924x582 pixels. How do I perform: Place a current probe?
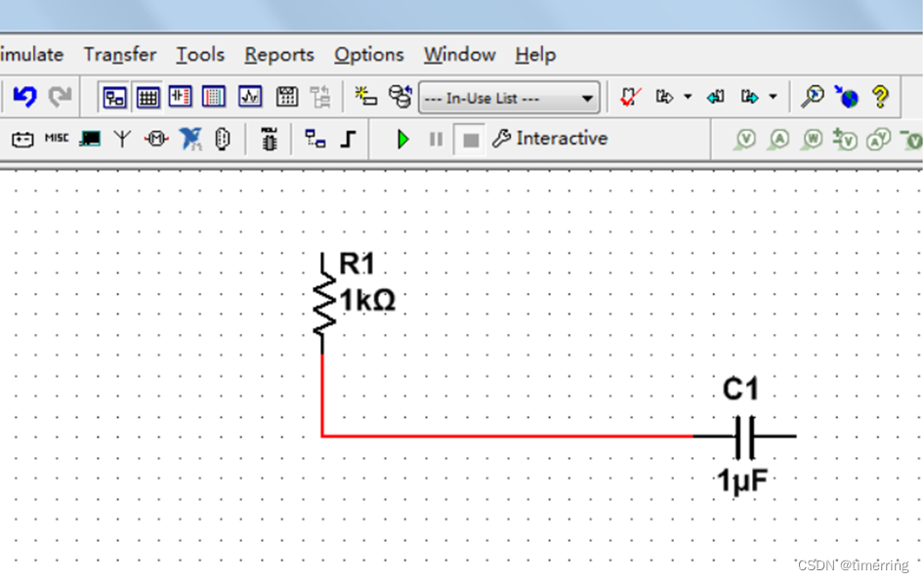[x=779, y=140]
